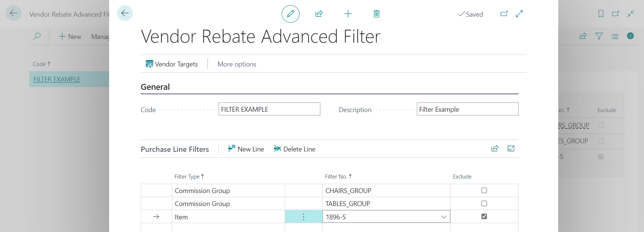Sort by the Filter No. column header
Screen dimensions: 644x232
point(338,177)
